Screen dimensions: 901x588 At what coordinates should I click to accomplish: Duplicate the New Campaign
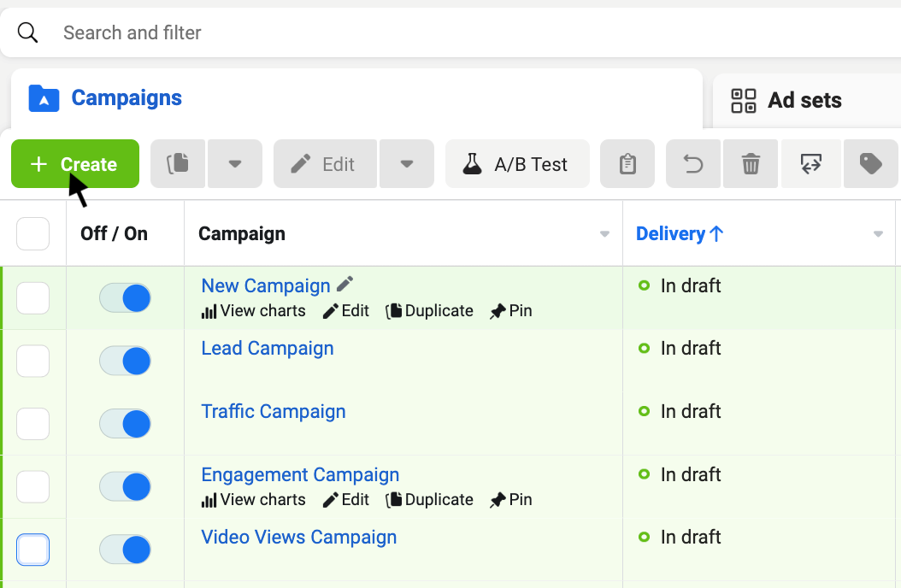click(x=429, y=310)
